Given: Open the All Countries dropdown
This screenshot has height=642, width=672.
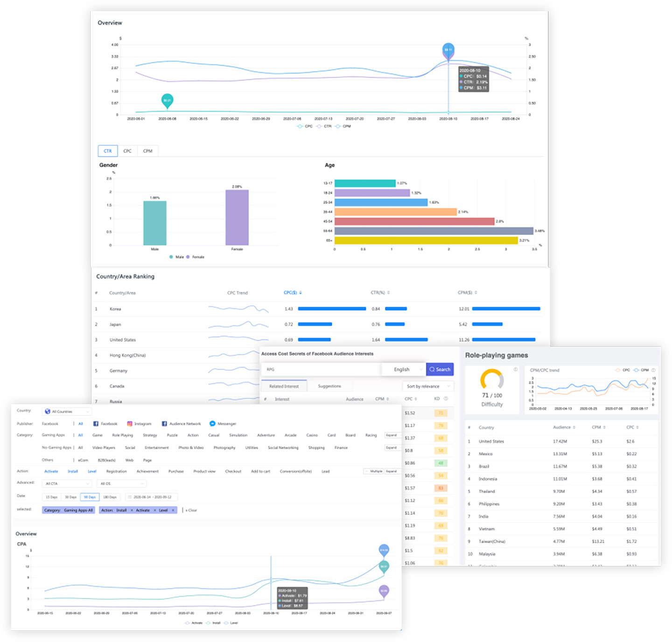Looking at the screenshot, I should (x=66, y=411).
